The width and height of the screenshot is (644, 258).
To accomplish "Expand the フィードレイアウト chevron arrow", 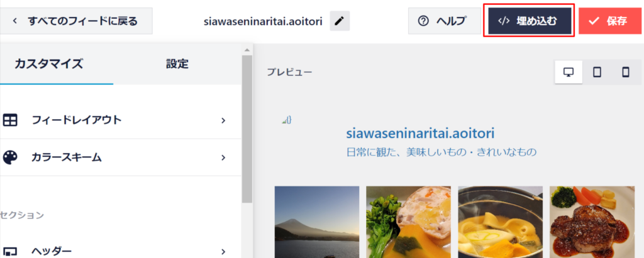I will (x=223, y=120).
